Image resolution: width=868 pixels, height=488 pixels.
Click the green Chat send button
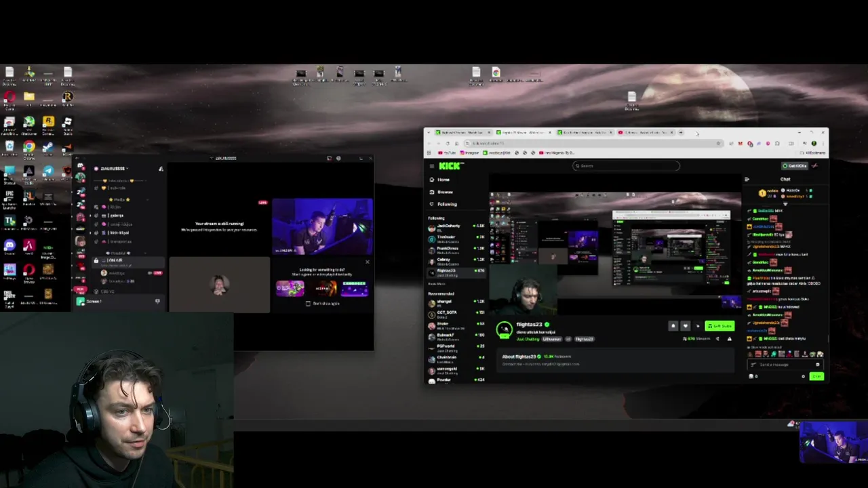click(x=816, y=376)
